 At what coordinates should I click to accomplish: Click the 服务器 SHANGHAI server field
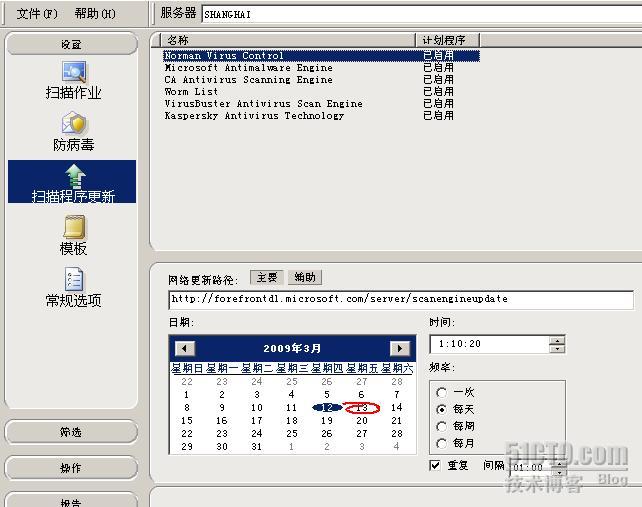(422, 14)
